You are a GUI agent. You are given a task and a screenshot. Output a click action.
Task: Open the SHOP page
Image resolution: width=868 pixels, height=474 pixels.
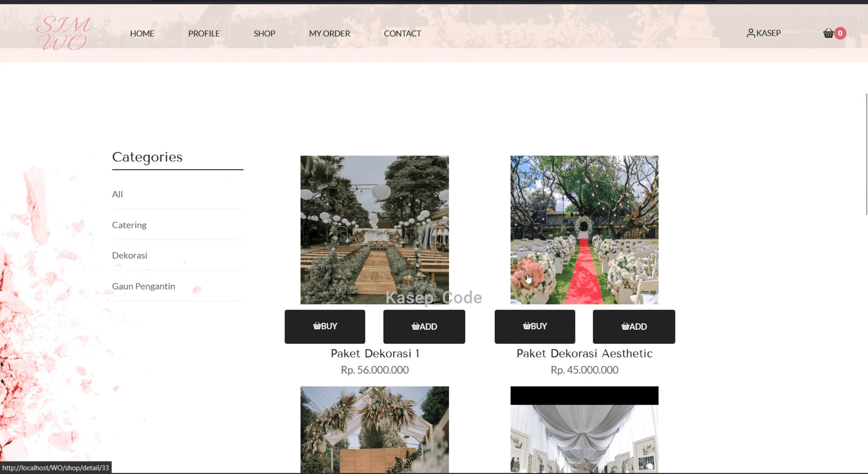(264, 33)
